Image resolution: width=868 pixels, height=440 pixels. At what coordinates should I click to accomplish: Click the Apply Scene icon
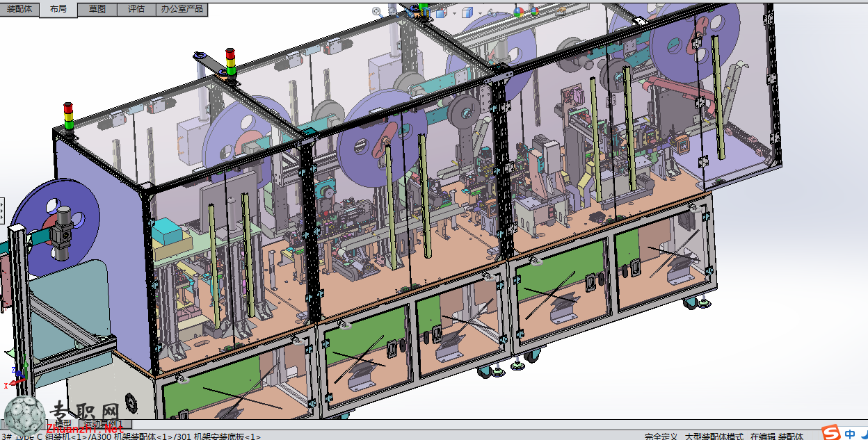[535, 13]
